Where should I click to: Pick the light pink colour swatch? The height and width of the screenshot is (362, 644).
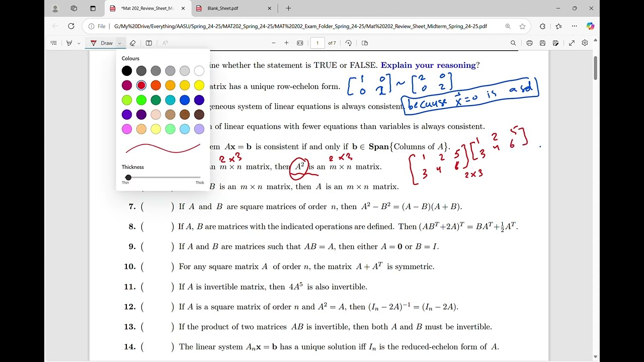[156, 115]
